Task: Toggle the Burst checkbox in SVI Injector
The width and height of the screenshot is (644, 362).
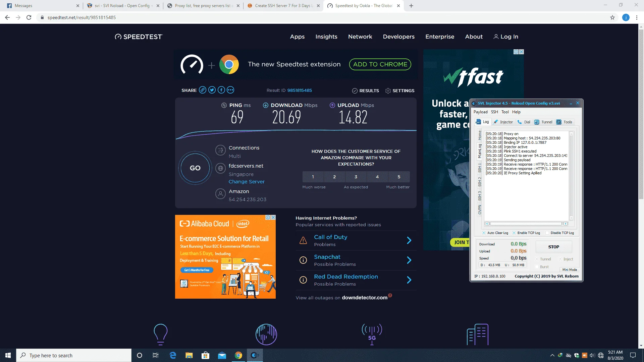Action: click(537, 267)
